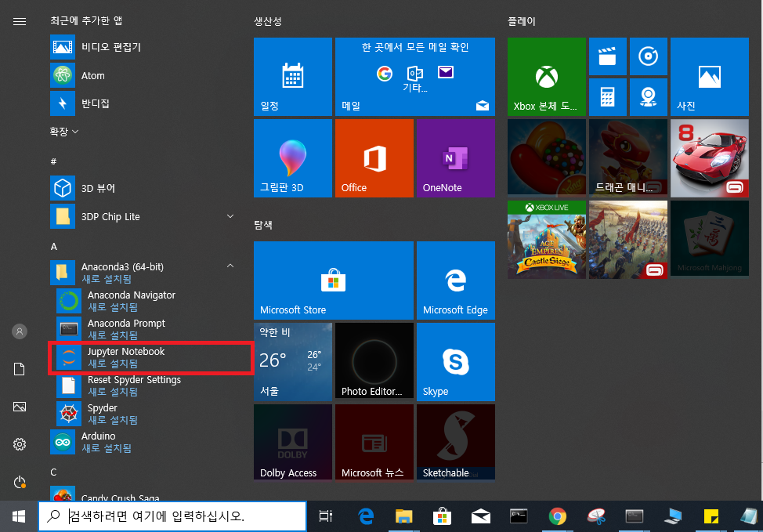Screen dimensions: 763x532
Task: Open the 메일 tile
Action: 415,77
